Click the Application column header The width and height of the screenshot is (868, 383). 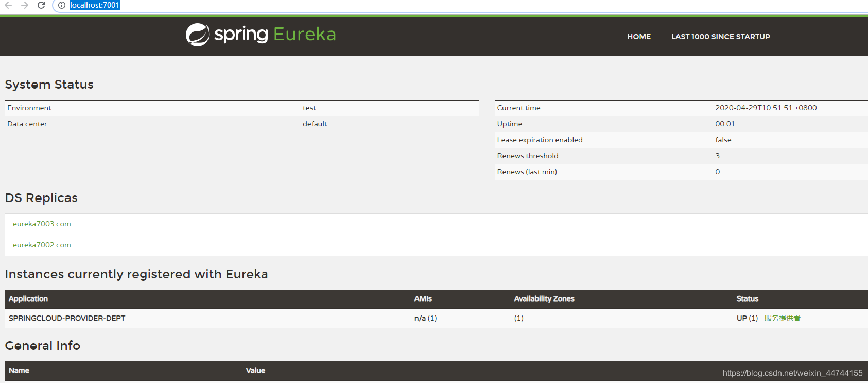28,298
